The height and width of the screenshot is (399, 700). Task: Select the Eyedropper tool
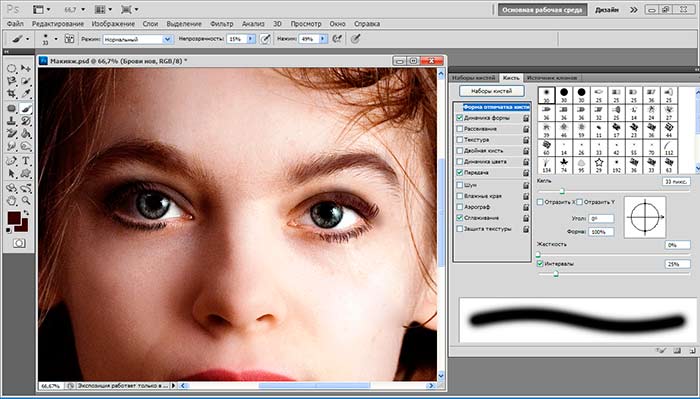[26, 94]
